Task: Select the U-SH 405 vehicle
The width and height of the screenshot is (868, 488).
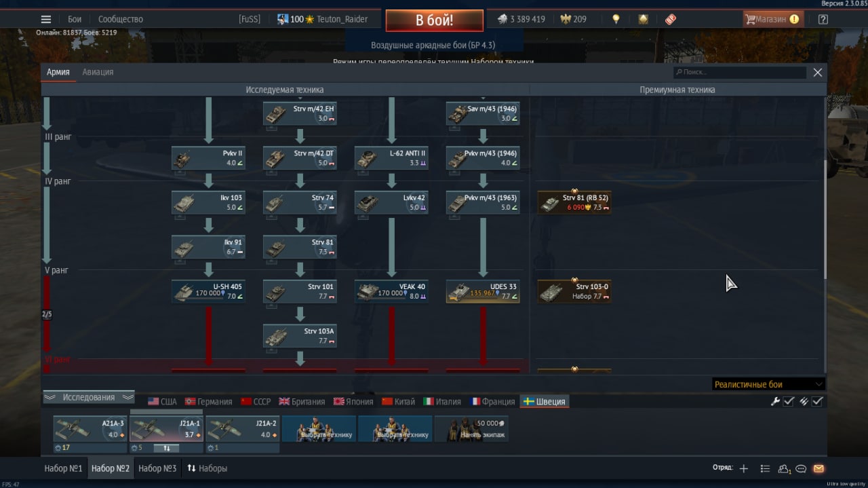Action: [x=208, y=291]
